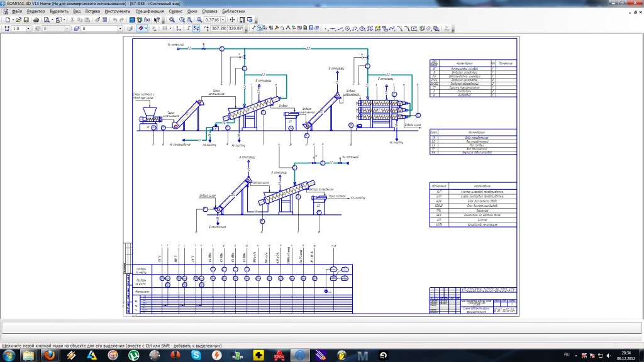Select the rectangle drawing tool
Viewport: 644px width, 362px height.
pyautogui.click(x=414, y=29)
